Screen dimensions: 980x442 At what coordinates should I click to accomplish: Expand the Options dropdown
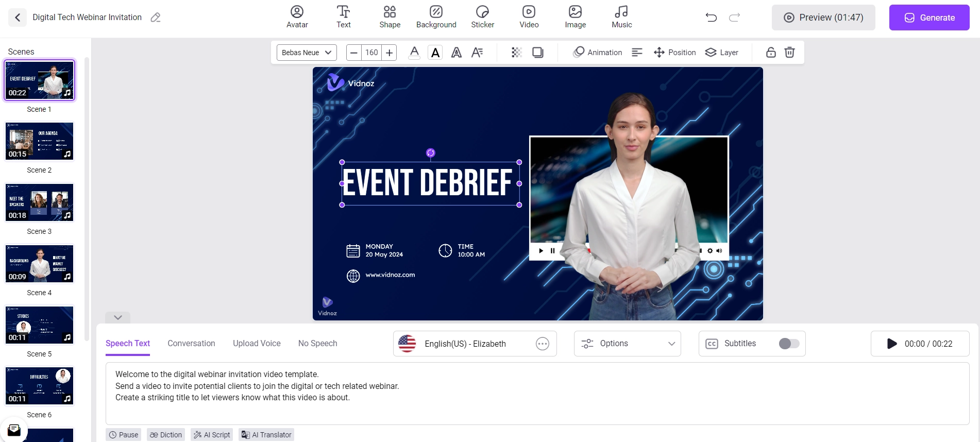pos(627,344)
